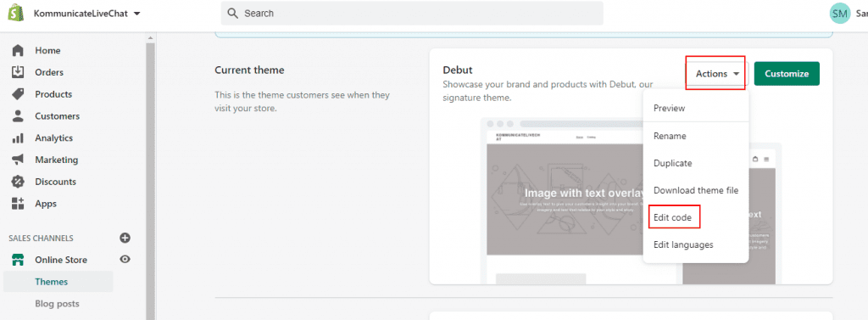
Task: Click the Analytics bar chart icon
Action: click(18, 138)
